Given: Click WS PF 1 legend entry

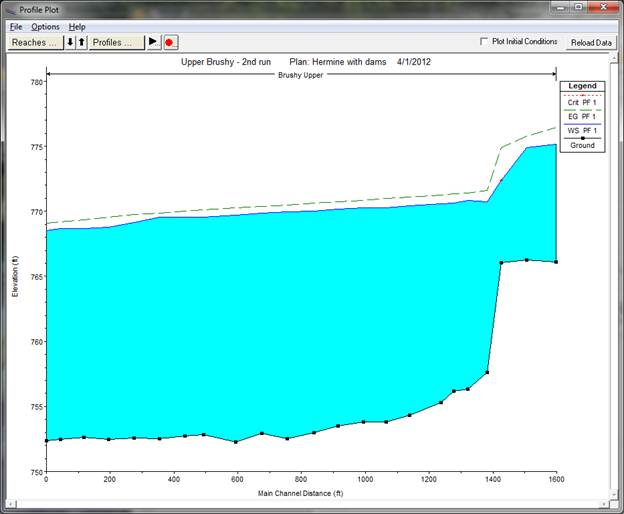Looking at the screenshot, I should [582, 128].
